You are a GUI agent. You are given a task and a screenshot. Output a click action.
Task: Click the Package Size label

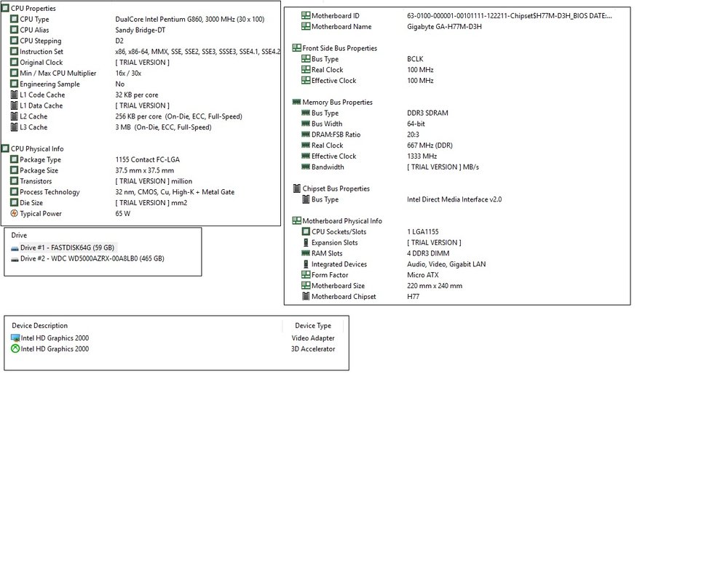click(x=39, y=170)
